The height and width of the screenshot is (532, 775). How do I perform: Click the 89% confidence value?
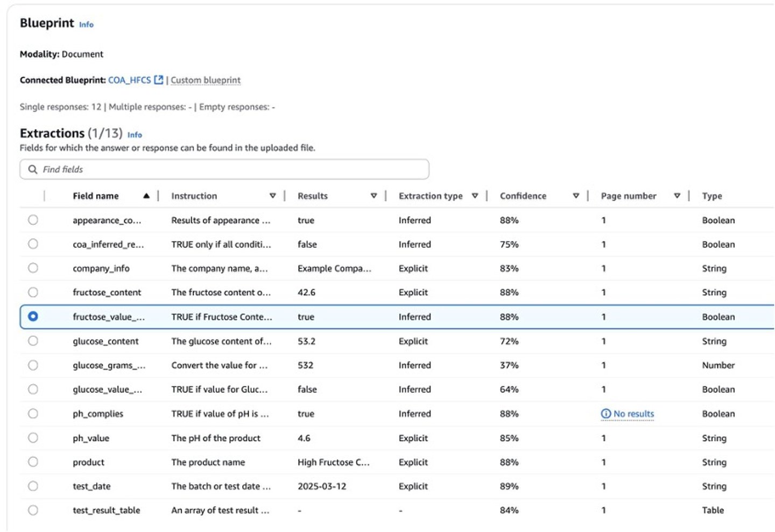tap(509, 486)
